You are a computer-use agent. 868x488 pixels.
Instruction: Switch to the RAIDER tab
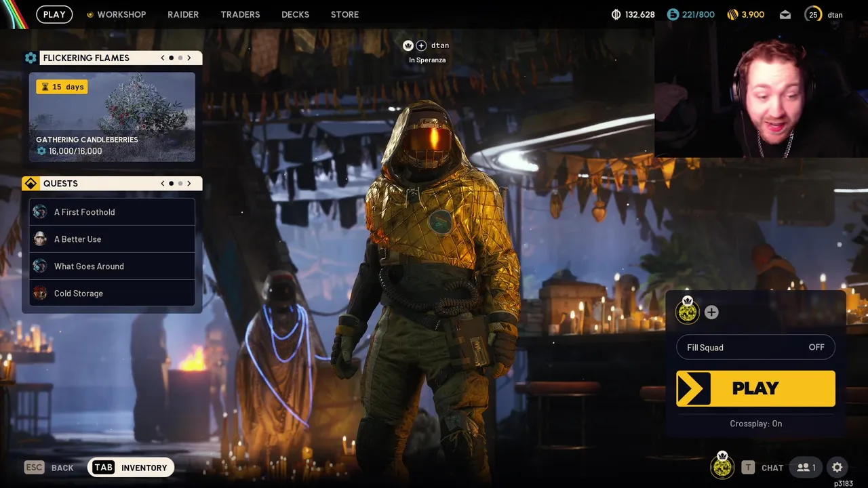coord(183,14)
